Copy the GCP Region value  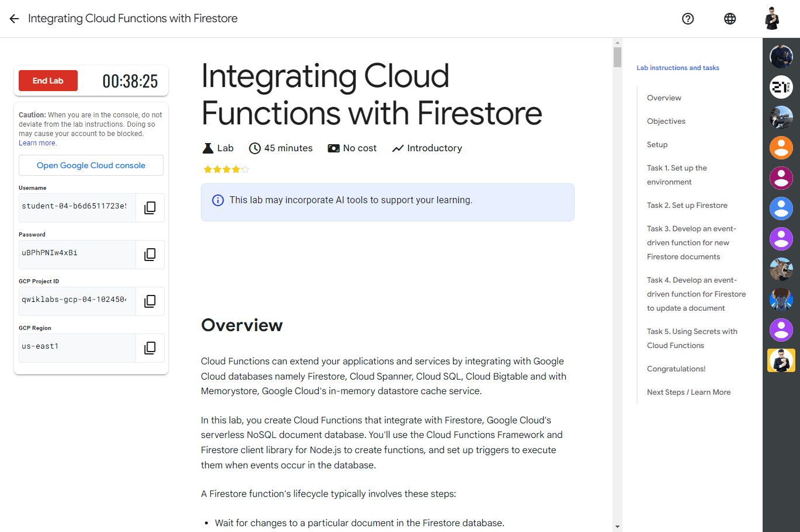[x=150, y=348]
